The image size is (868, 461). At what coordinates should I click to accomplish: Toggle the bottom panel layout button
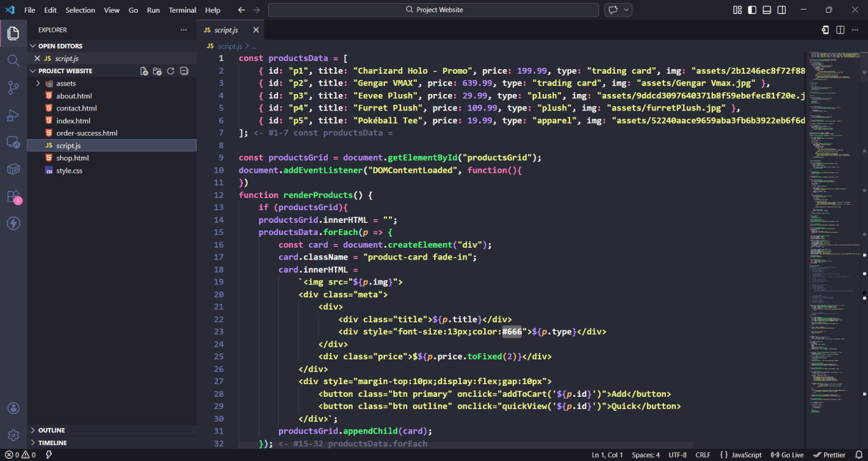point(767,10)
